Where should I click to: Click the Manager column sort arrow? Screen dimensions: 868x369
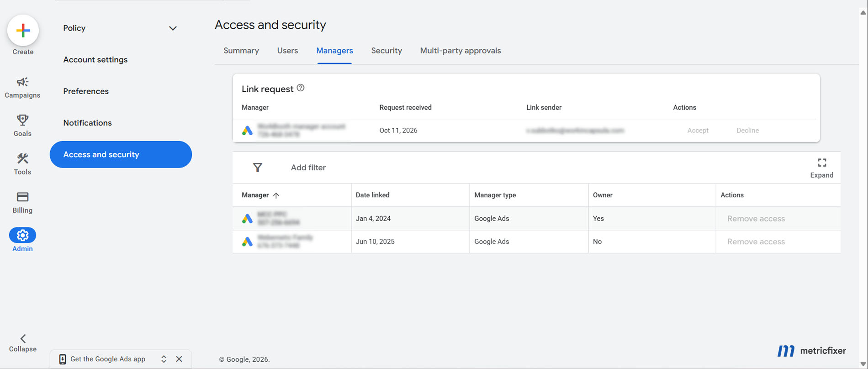coord(276,195)
